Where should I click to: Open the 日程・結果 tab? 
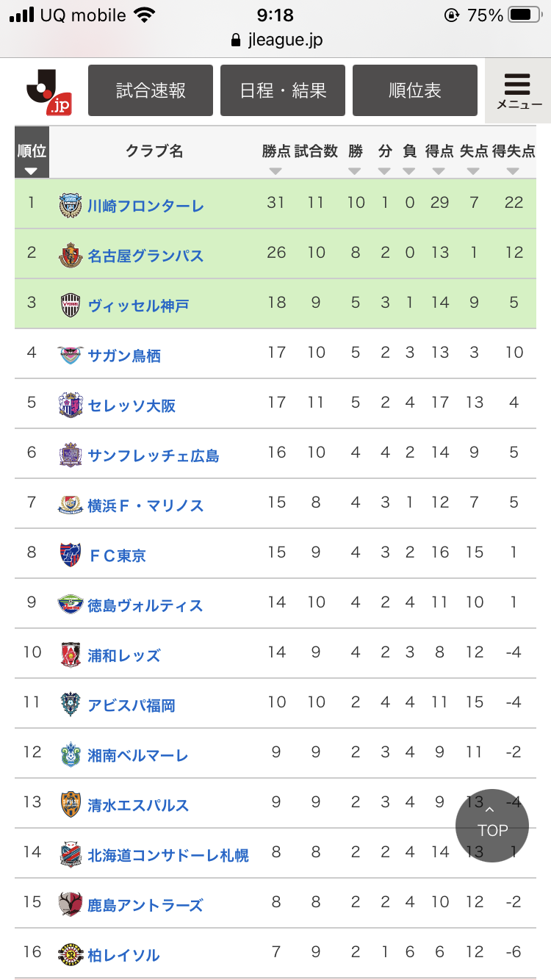[x=283, y=90]
